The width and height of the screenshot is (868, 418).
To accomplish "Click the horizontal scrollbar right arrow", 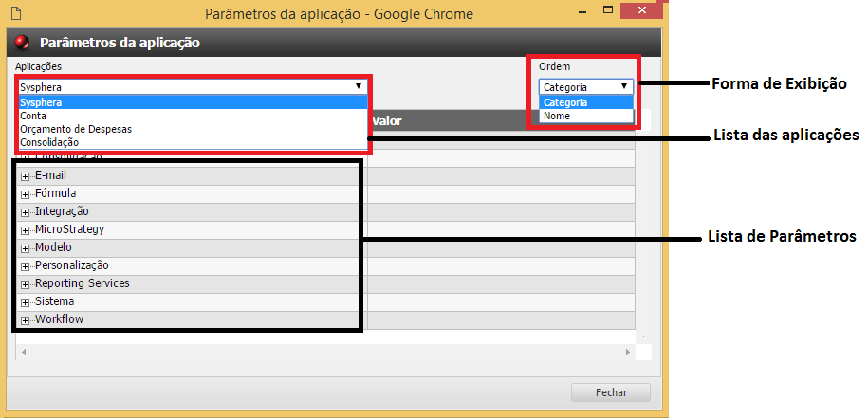I will coord(627,353).
